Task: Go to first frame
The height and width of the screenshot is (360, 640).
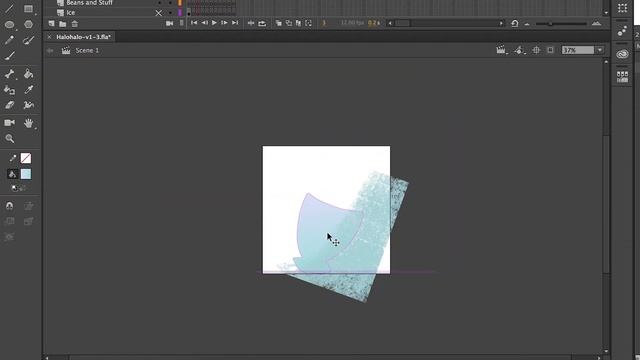Action: [x=194, y=23]
